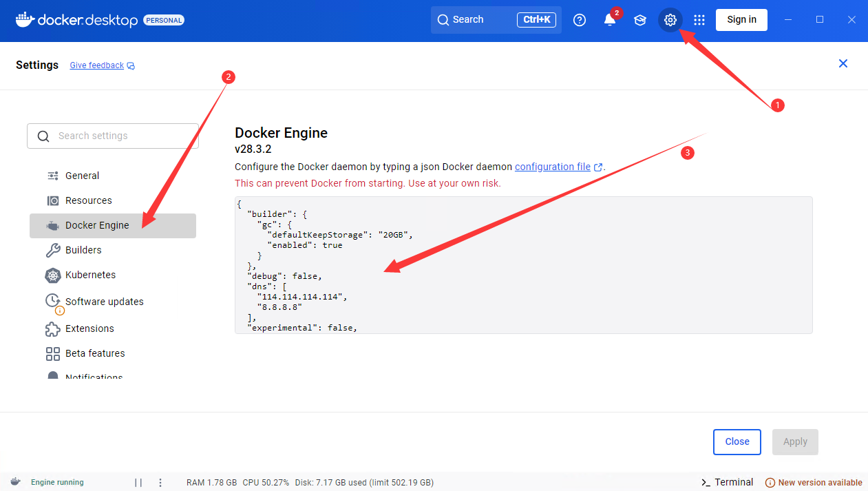This screenshot has height=491, width=868.
Task: Click the Sign in button
Action: [741, 19]
